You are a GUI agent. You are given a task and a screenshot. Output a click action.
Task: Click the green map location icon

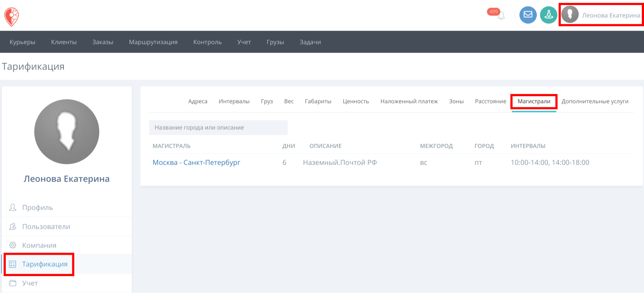point(549,15)
